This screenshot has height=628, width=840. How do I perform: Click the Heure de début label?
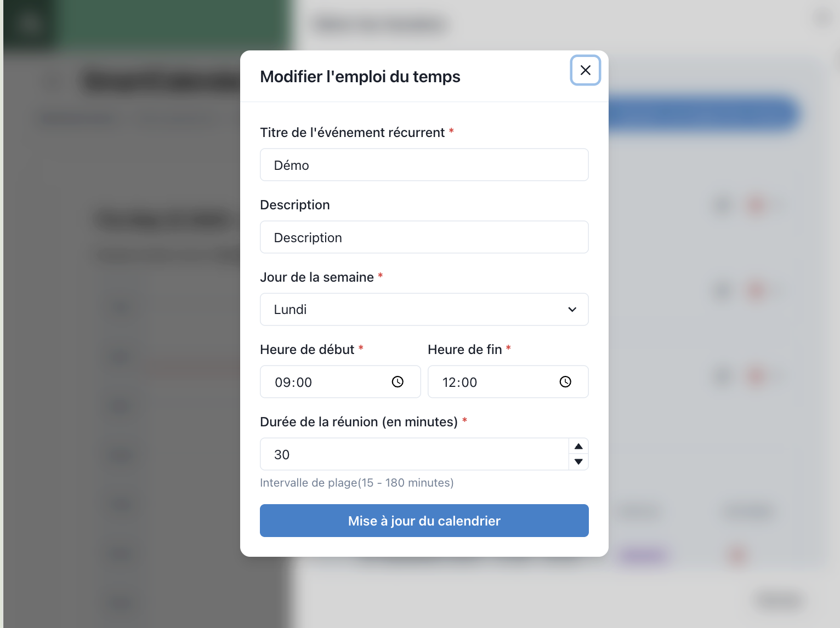(x=307, y=350)
